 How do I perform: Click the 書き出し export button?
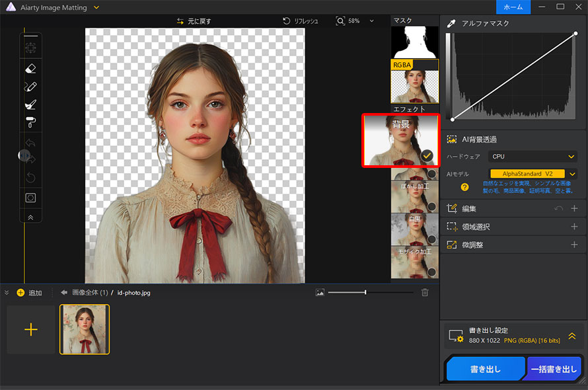[485, 369]
